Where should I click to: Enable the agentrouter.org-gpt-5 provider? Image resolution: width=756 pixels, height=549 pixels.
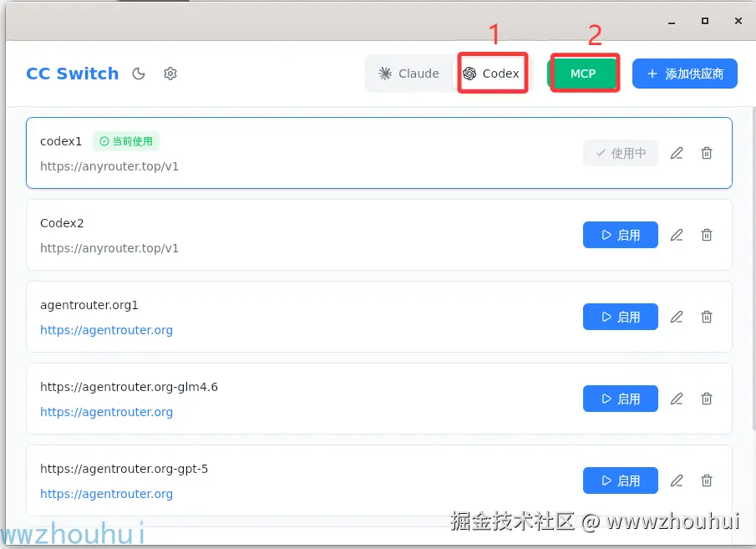[x=621, y=480]
